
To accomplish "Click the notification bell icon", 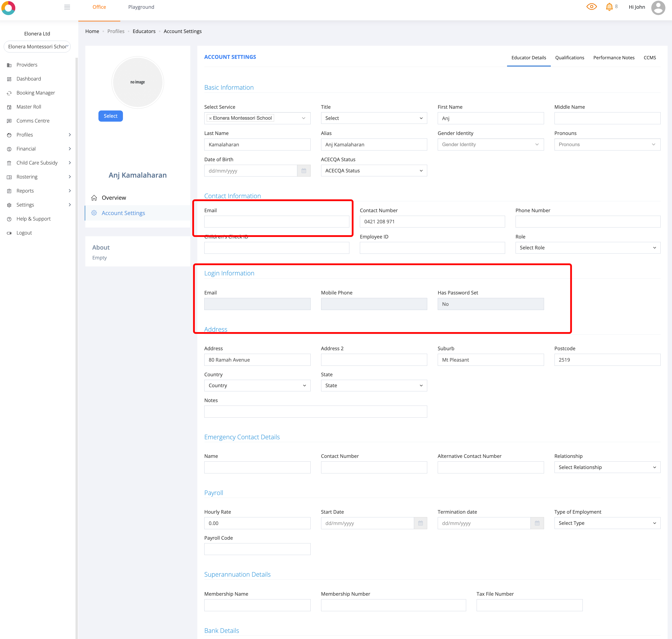I will [609, 7].
